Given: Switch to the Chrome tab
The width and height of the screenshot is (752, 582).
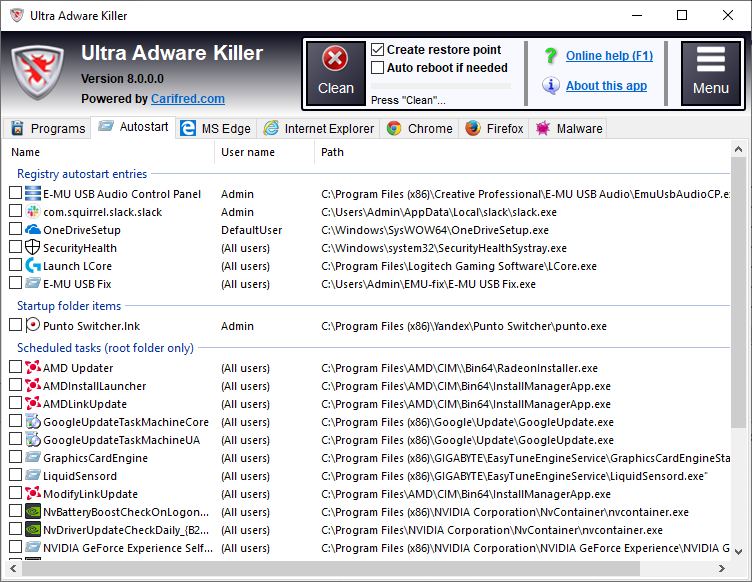Looking at the screenshot, I should click(420, 128).
